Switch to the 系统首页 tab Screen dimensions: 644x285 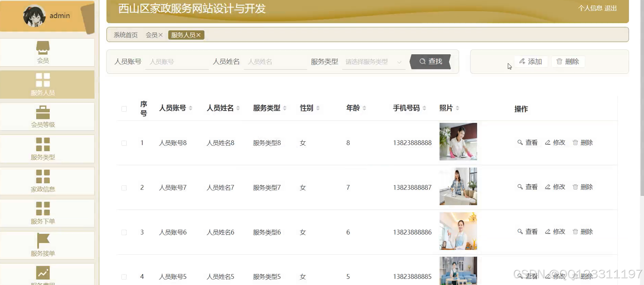[126, 35]
